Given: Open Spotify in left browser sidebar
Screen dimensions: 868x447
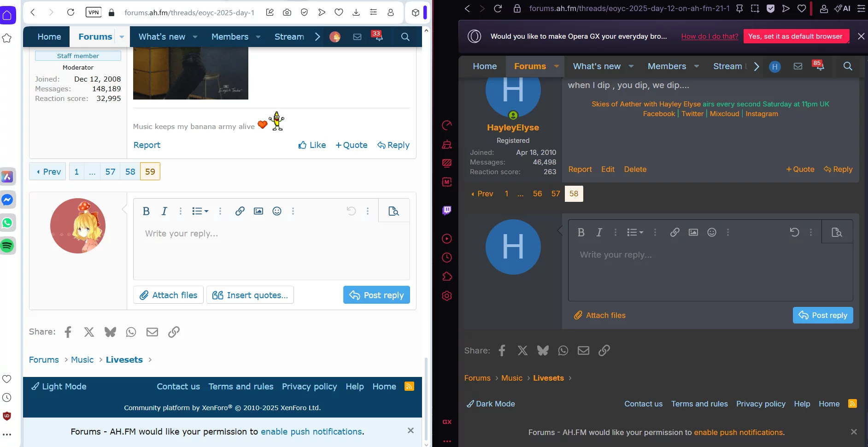Looking at the screenshot, I should pos(7,246).
